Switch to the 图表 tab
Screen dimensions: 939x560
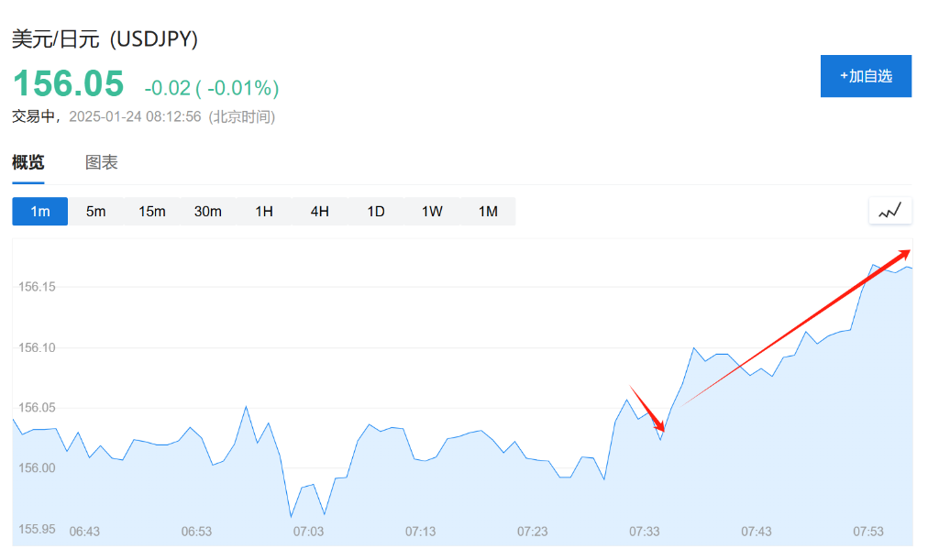pyautogui.click(x=101, y=162)
